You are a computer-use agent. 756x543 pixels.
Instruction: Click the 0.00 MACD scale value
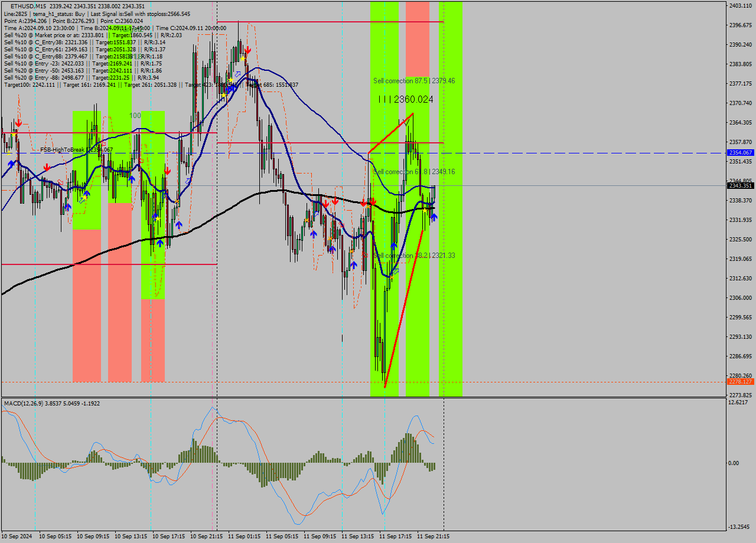pyautogui.click(x=734, y=463)
